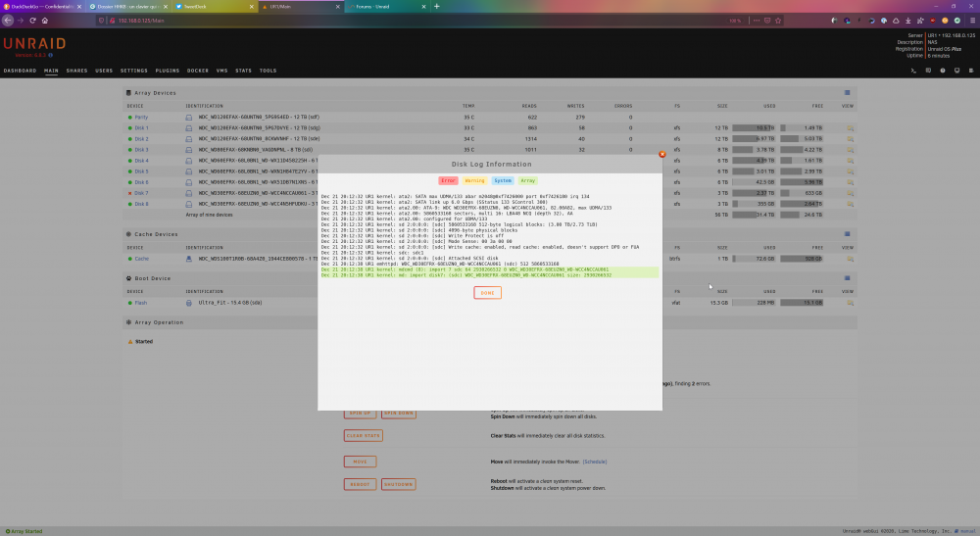Viewport: 980px width, 536px height.
Task: Open the Stats menu item
Action: (243, 71)
